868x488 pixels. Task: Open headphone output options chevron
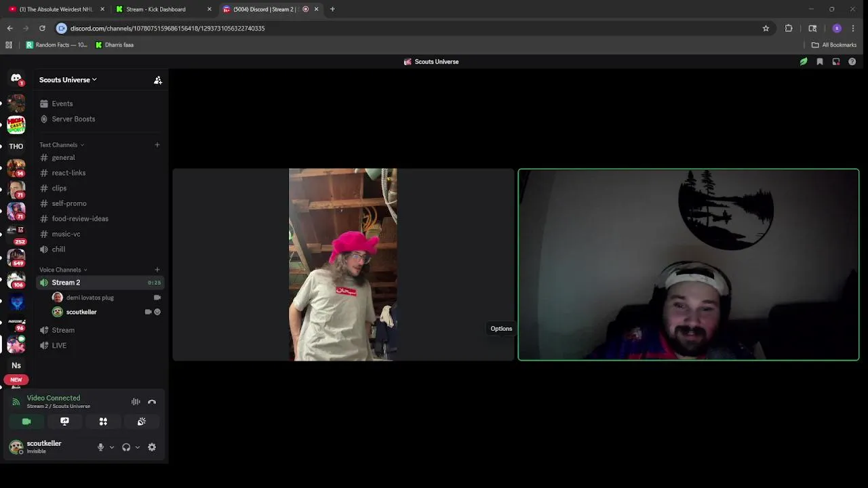[138, 447]
